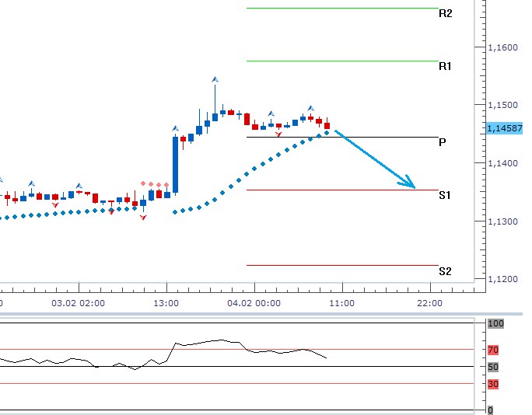The width and height of the screenshot is (532, 415).
Task: Select the R2 resistance level label
Action: [x=445, y=13]
